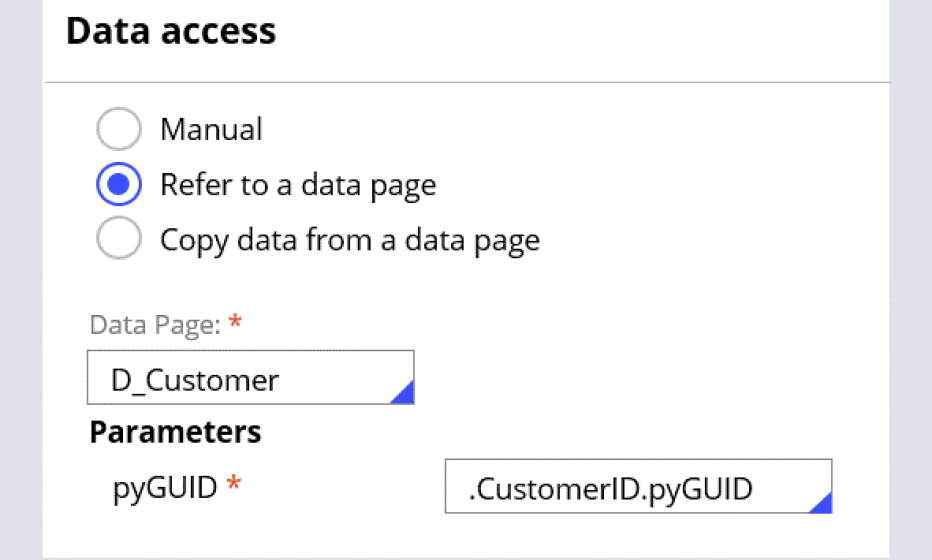
Task: Click the divider line below Data access
Action: [x=466, y=82]
